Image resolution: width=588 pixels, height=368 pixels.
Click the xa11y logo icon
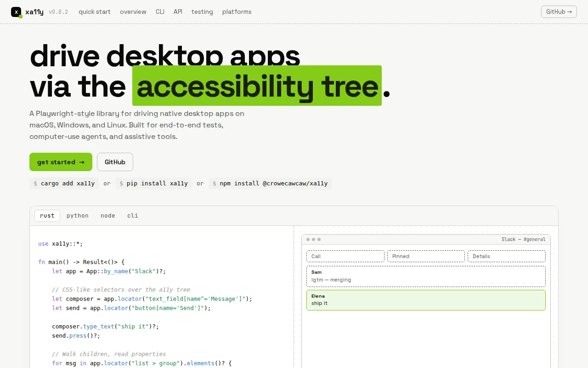click(x=16, y=12)
